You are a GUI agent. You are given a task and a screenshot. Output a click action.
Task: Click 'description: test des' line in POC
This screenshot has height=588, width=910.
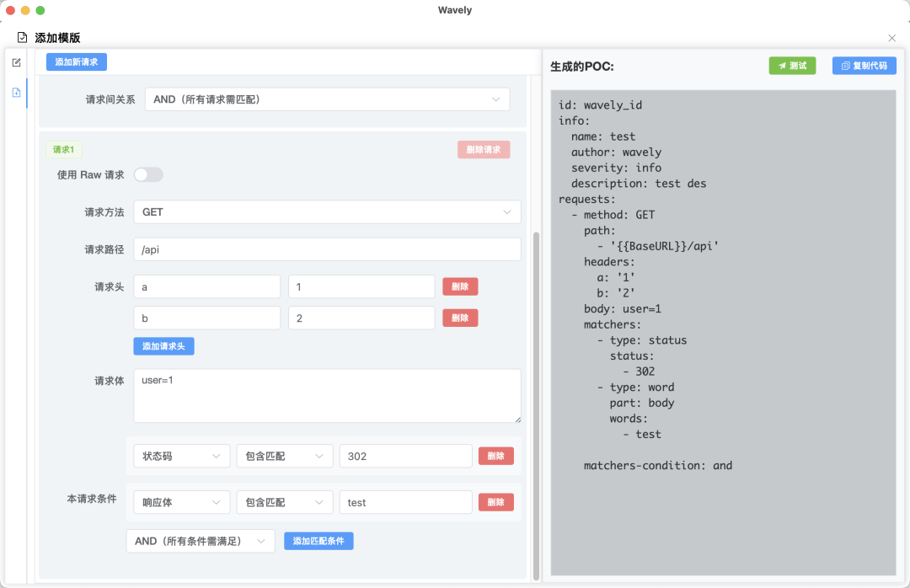click(x=639, y=184)
